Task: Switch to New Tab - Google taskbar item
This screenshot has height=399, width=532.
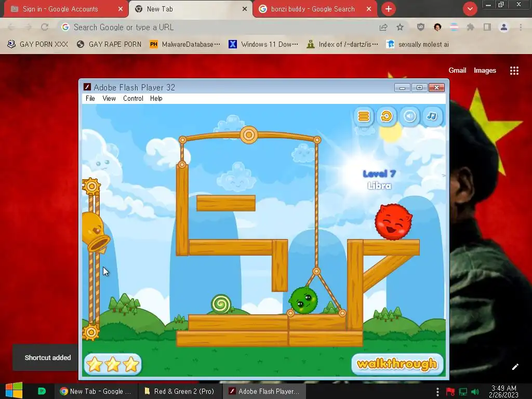Action: click(96, 391)
